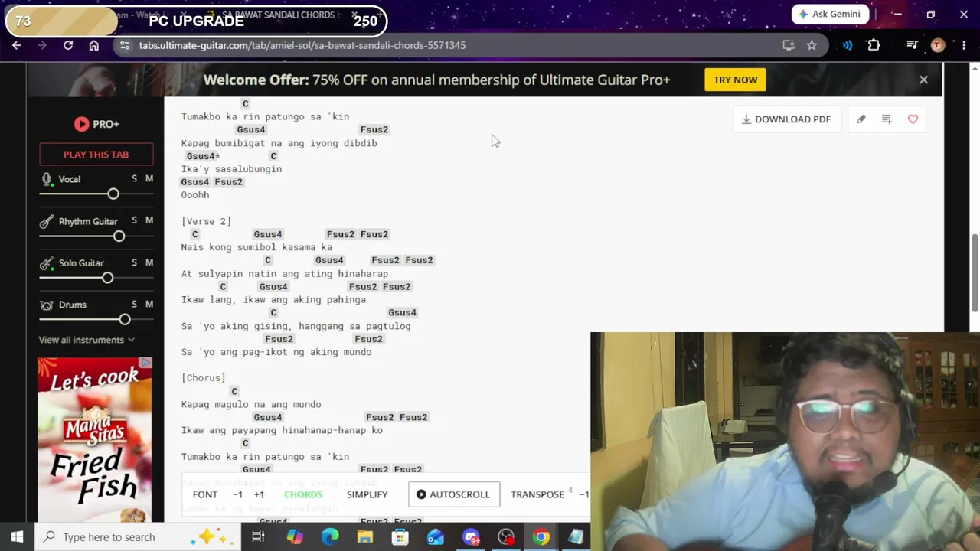
Task: Click the install app icon in address bar
Action: (789, 45)
